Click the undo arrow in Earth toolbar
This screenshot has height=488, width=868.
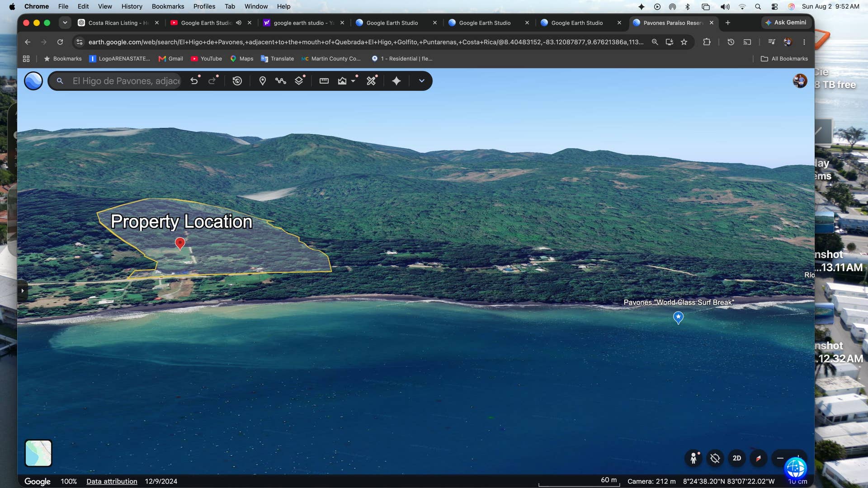[194, 81]
